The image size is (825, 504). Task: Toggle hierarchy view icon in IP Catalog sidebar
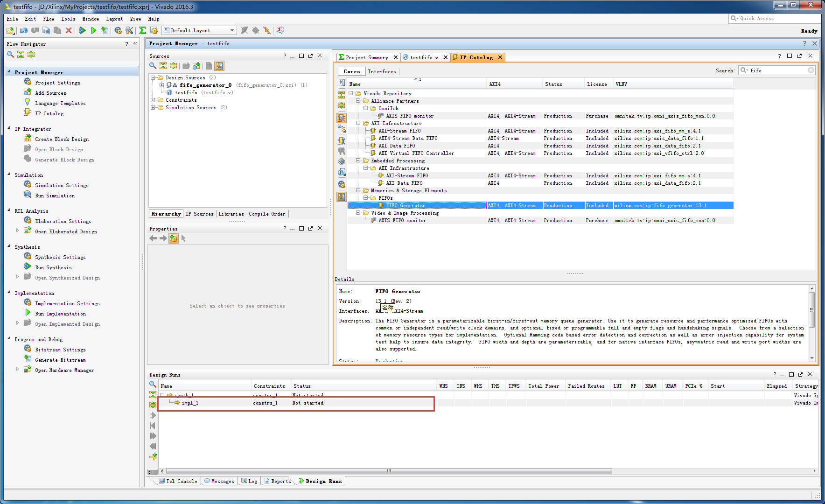(342, 129)
